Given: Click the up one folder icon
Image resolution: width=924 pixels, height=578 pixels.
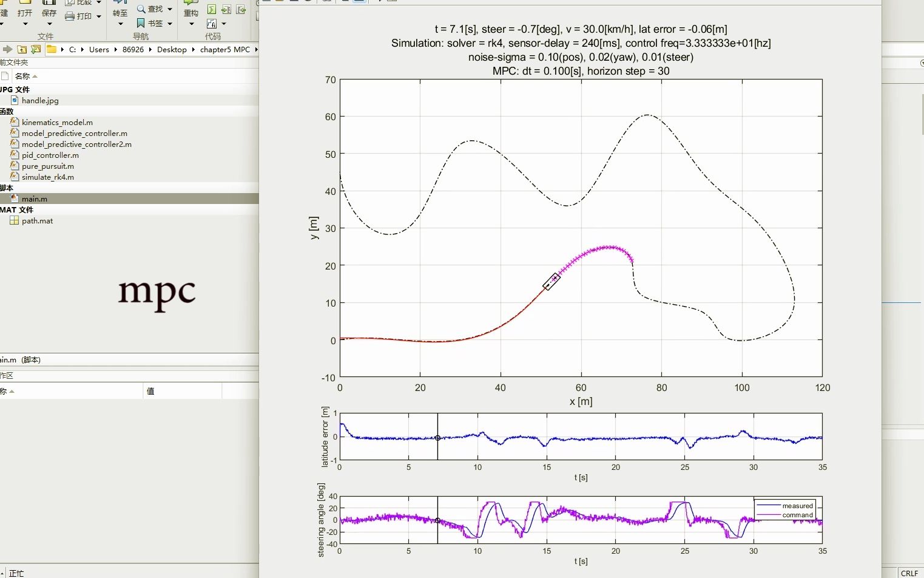Looking at the screenshot, I should pos(22,49).
